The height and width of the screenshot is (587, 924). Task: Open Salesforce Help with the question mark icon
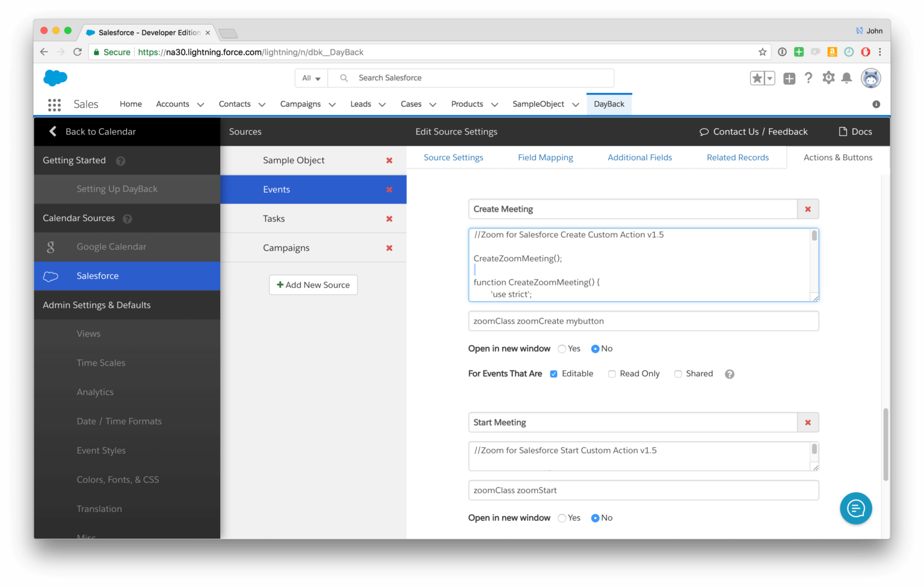(808, 78)
